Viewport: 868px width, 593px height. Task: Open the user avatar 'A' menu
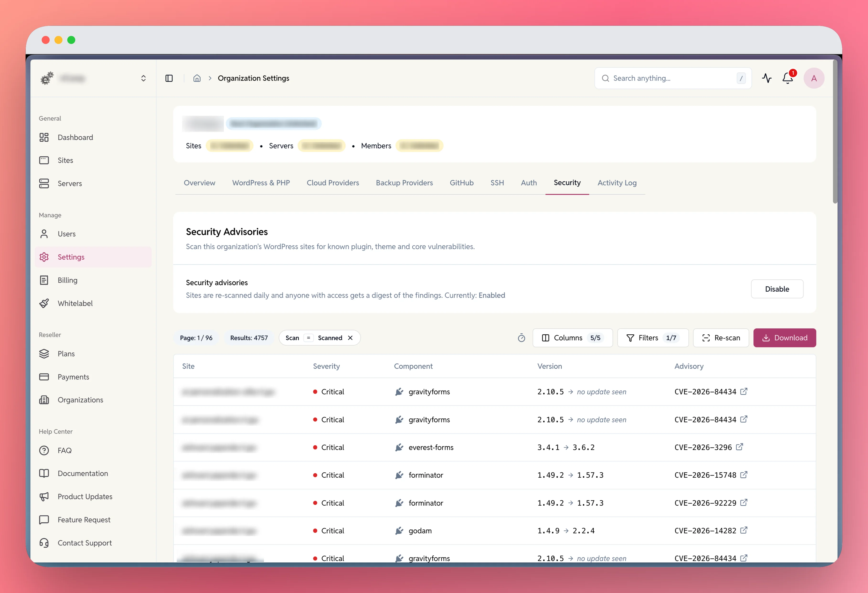pyautogui.click(x=814, y=78)
